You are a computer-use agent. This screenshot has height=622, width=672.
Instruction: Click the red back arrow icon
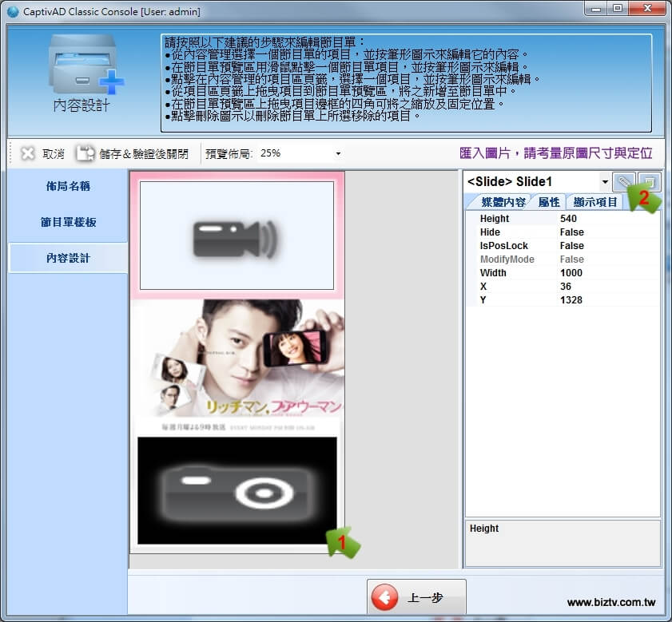click(386, 598)
